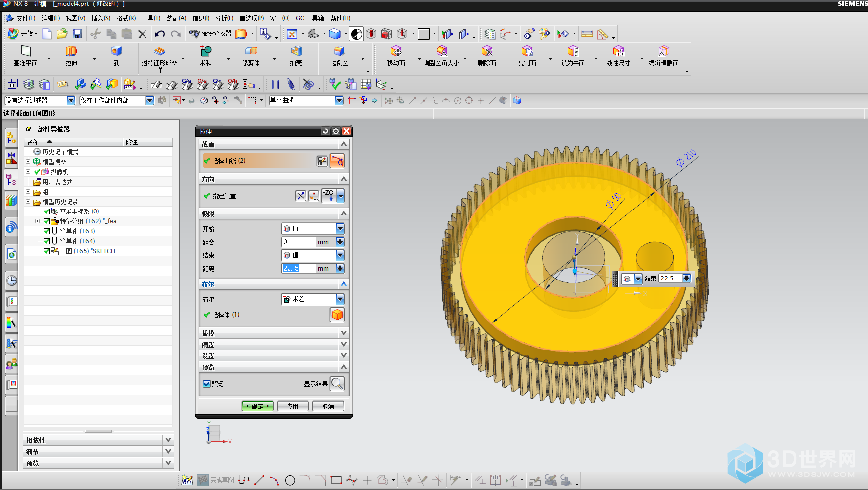Click the 显示结果 magnifier icon

tap(337, 384)
